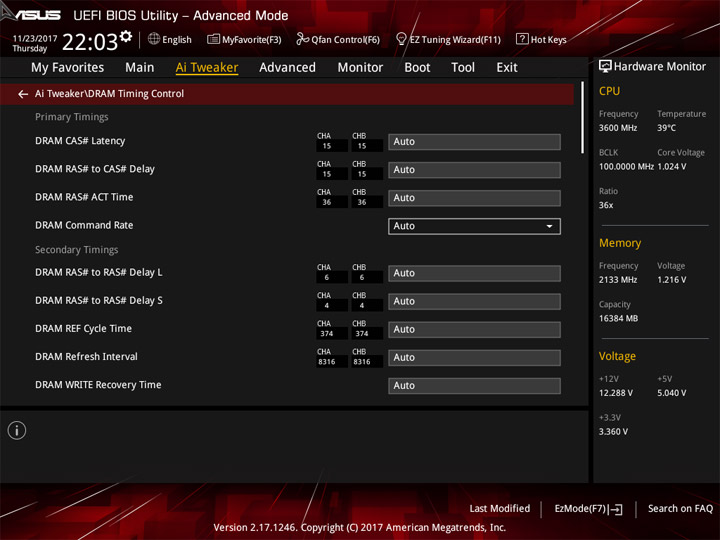Click Last Modified button
The height and width of the screenshot is (540, 720).
tap(500, 509)
